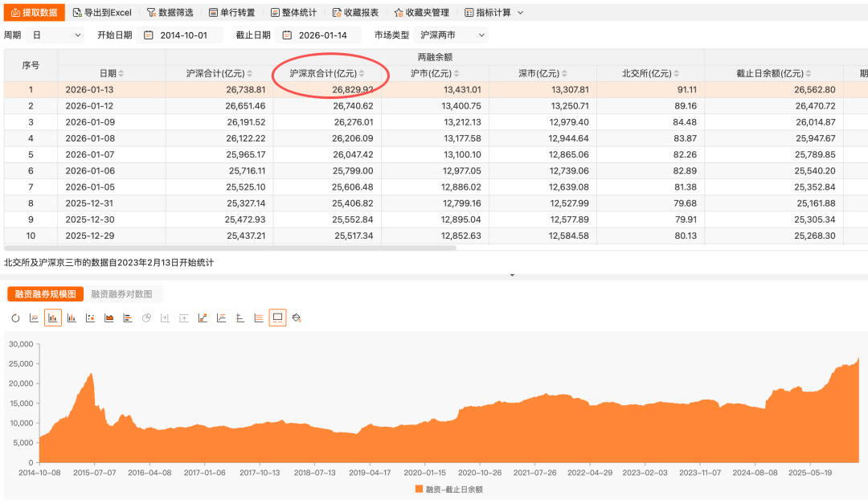868x500 pixels.
Task: Switch to the 融资融券规模图 tab
Action: click(45, 294)
